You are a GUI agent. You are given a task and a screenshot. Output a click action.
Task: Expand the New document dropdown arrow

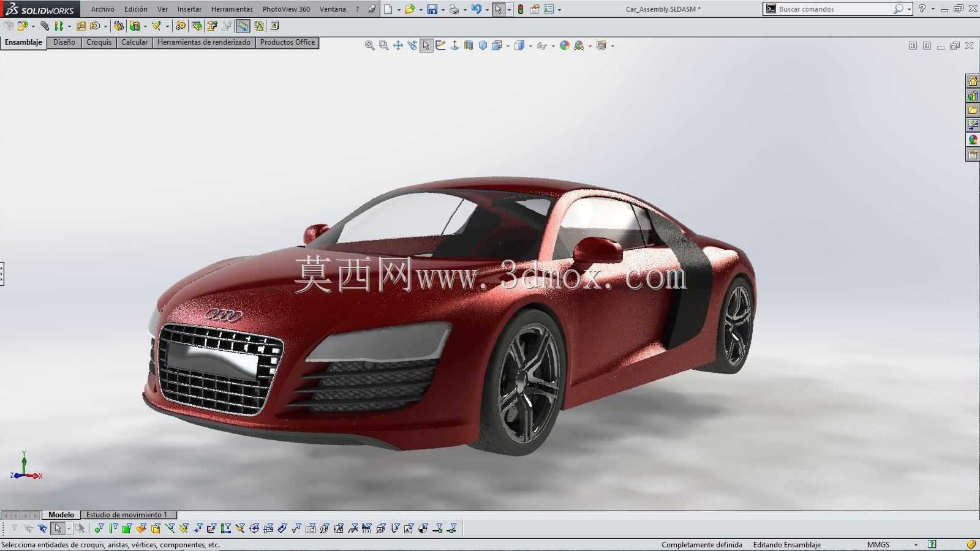tap(399, 10)
